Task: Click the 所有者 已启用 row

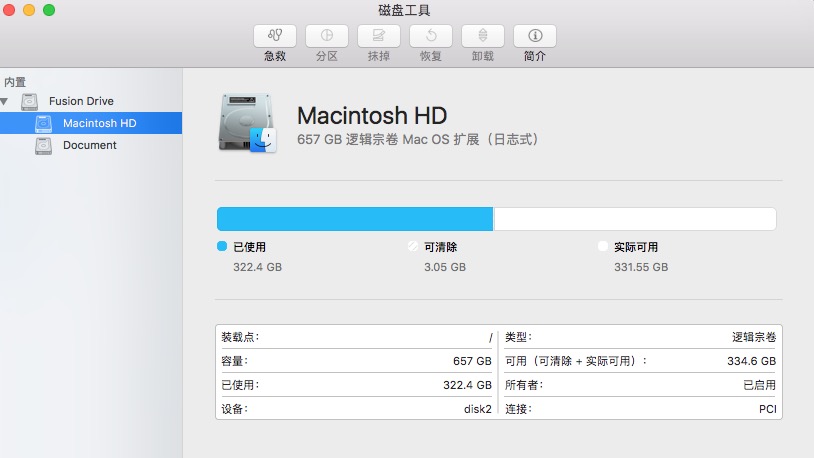Action: click(641, 385)
